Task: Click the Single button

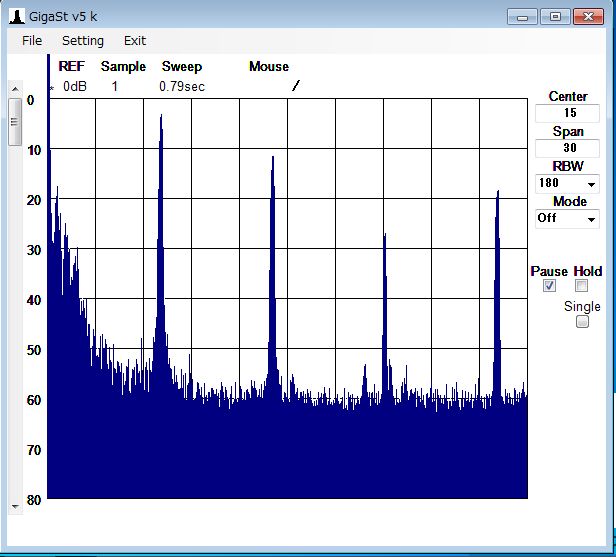Action: [582, 322]
